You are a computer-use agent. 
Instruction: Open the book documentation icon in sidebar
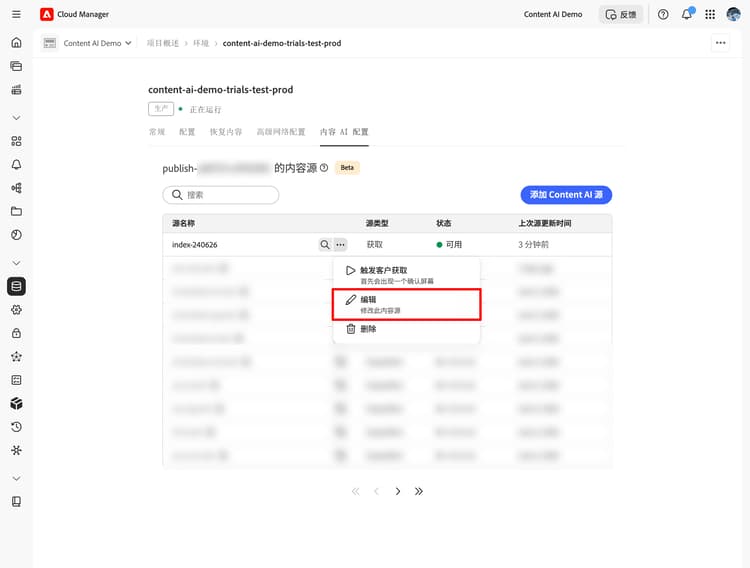[x=16, y=502]
